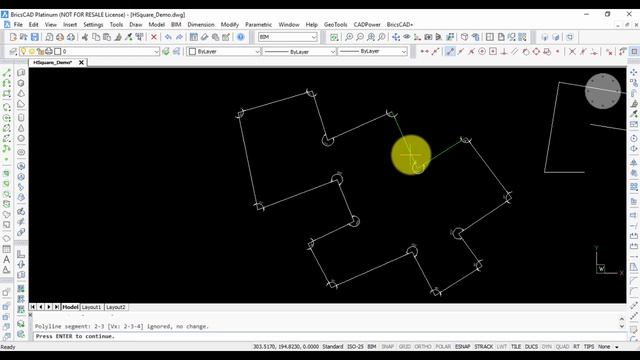Click the Center entity snap circle icon
The height and width of the screenshot is (360, 640).
point(482,51)
